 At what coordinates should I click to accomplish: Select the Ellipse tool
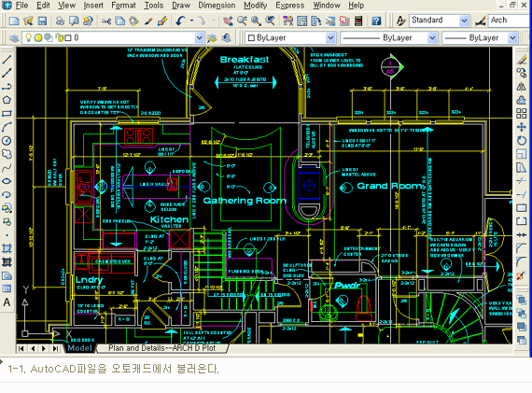click(7, 181)
